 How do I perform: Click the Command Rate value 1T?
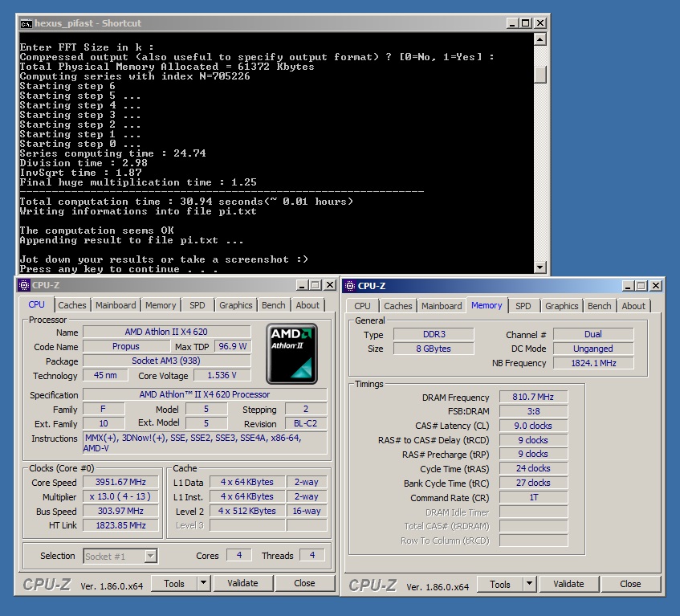[533, 497]
